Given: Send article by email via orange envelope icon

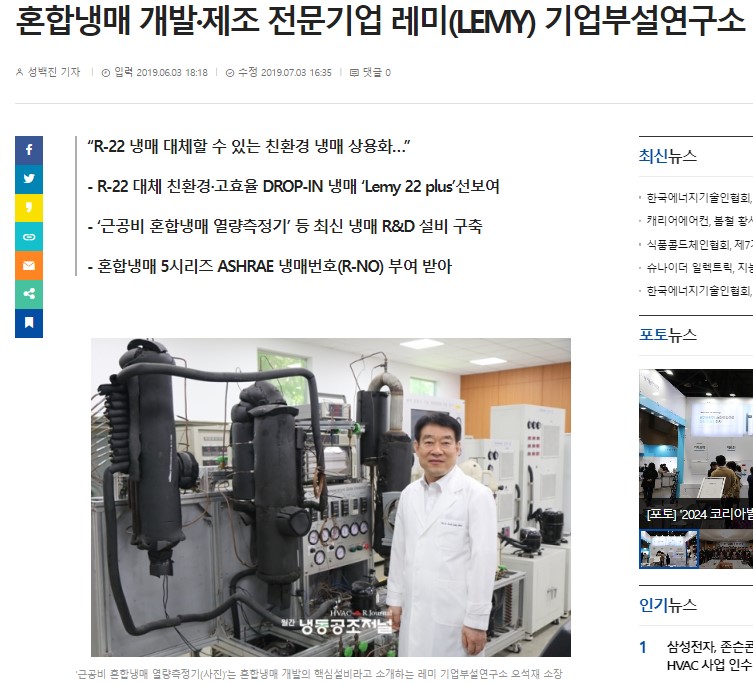Looking at the screenshot, I should (29, 265).
